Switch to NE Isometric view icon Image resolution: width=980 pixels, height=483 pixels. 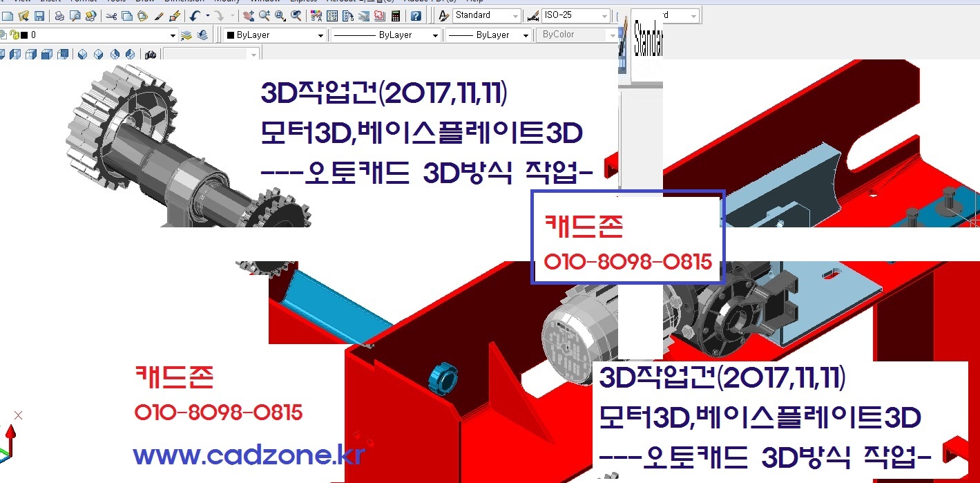pyautogui.click(x=115, y=55)
